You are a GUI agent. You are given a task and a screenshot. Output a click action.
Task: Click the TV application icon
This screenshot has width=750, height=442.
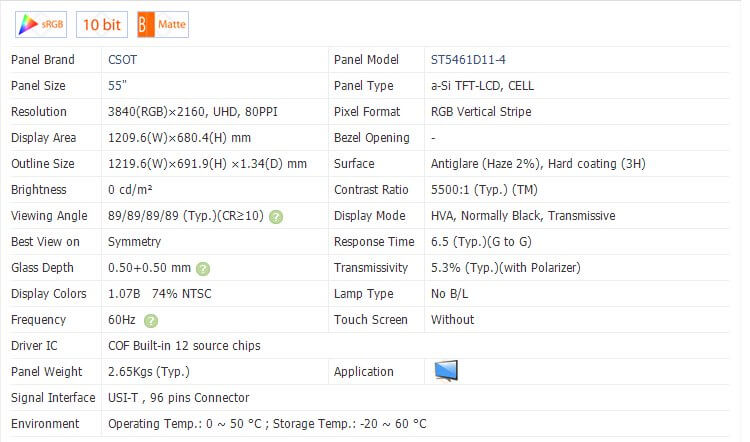coord(446,371)
